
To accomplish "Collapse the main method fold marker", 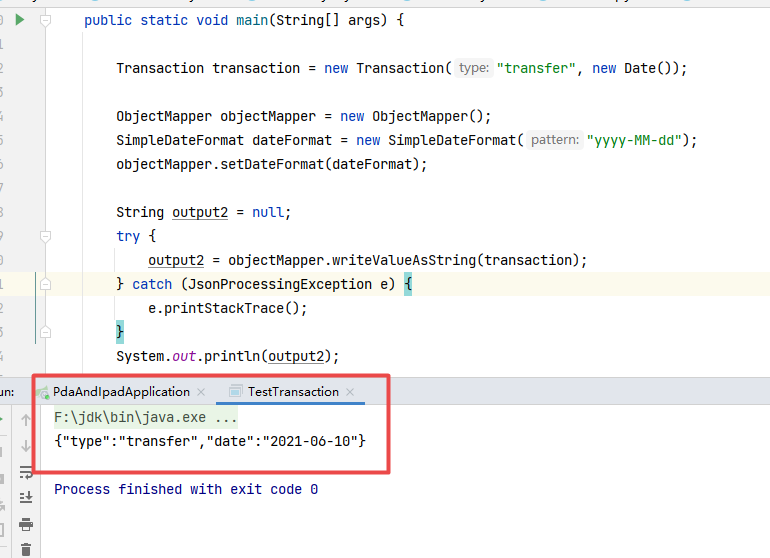I will tap(45, 21).
